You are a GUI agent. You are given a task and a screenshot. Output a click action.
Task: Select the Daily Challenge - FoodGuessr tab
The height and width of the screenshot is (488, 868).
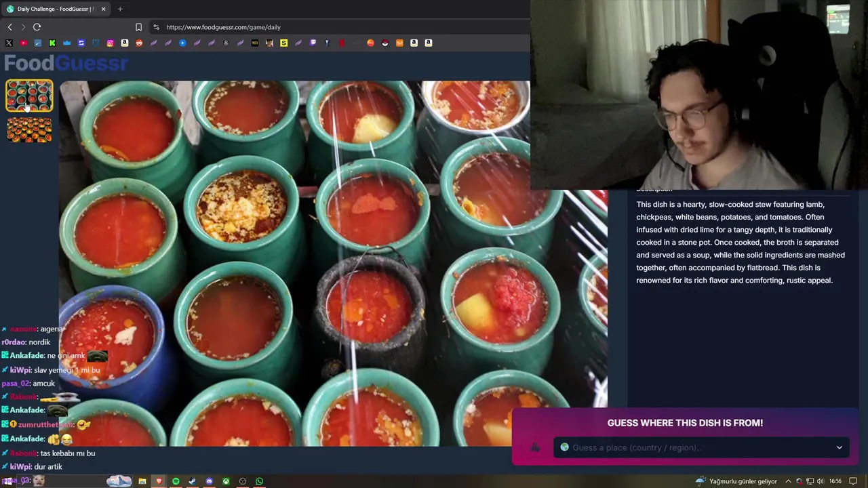(x=56, y=9)
